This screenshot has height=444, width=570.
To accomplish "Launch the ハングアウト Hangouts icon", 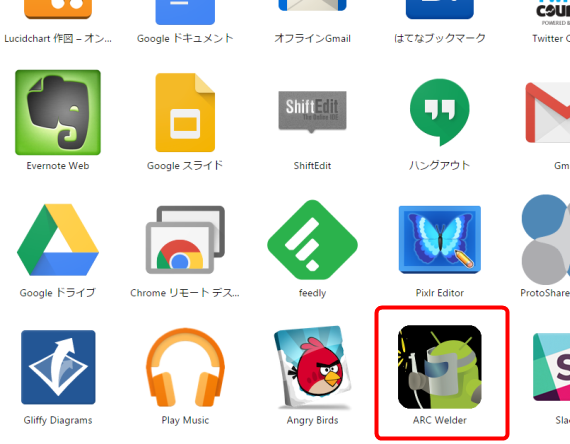I will pyautogui.click(x=439, y=112).
